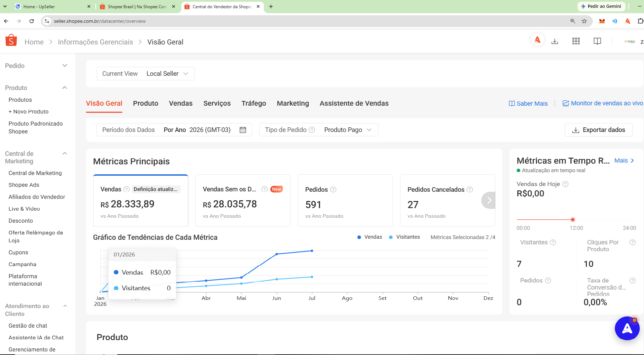Open the apps grid icon
The width and height of the screenshot is (644, 355).
576,41
